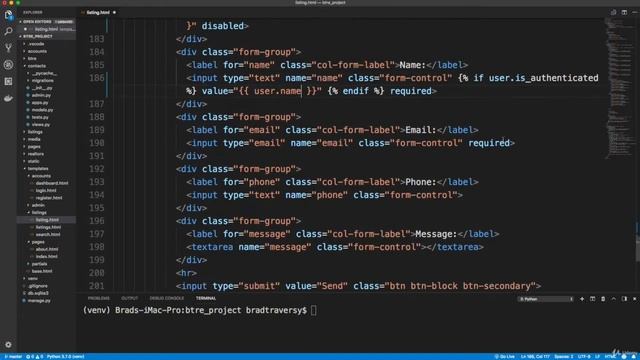The width and height of the screenshot is (640, 360).
Task: Open apps.py in contacts
Action: point(40,102)
